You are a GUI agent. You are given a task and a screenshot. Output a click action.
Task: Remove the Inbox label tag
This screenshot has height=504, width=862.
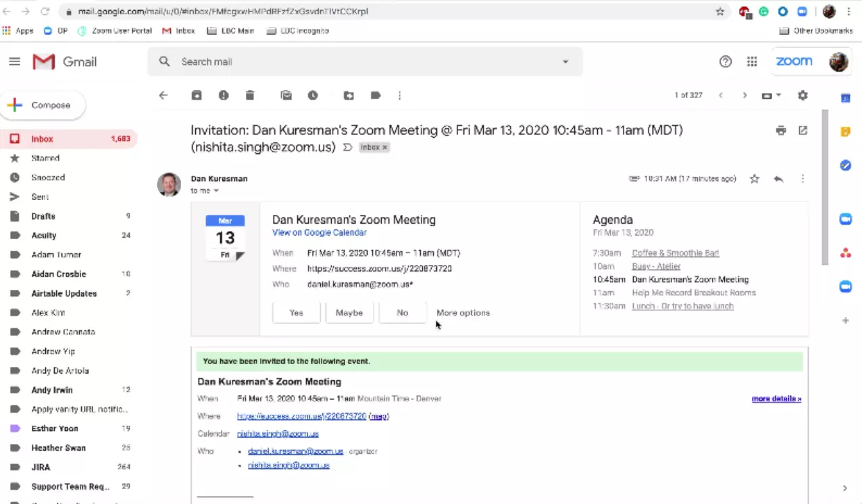385,147
